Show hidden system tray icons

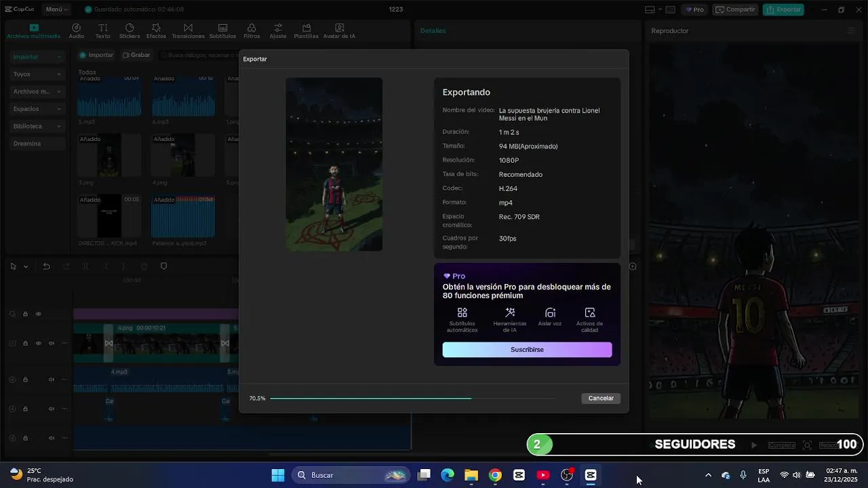point(708,475)
